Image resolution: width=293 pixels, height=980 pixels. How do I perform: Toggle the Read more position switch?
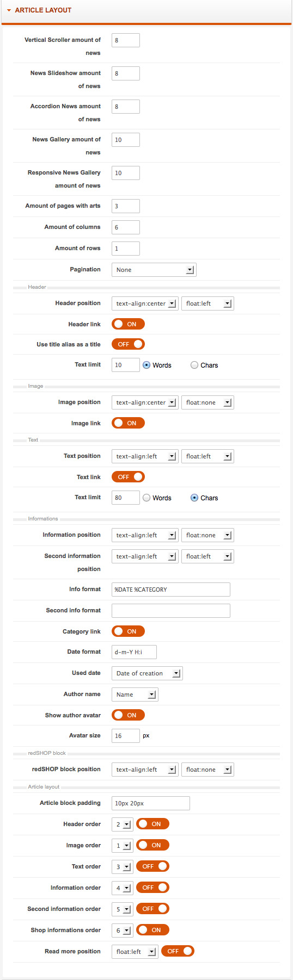178,951
